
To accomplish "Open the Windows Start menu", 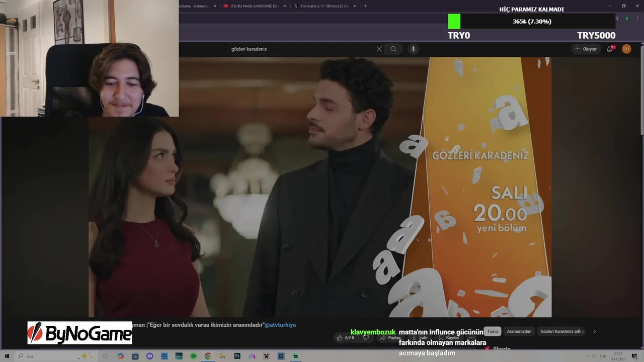I will tap(7, 356).
